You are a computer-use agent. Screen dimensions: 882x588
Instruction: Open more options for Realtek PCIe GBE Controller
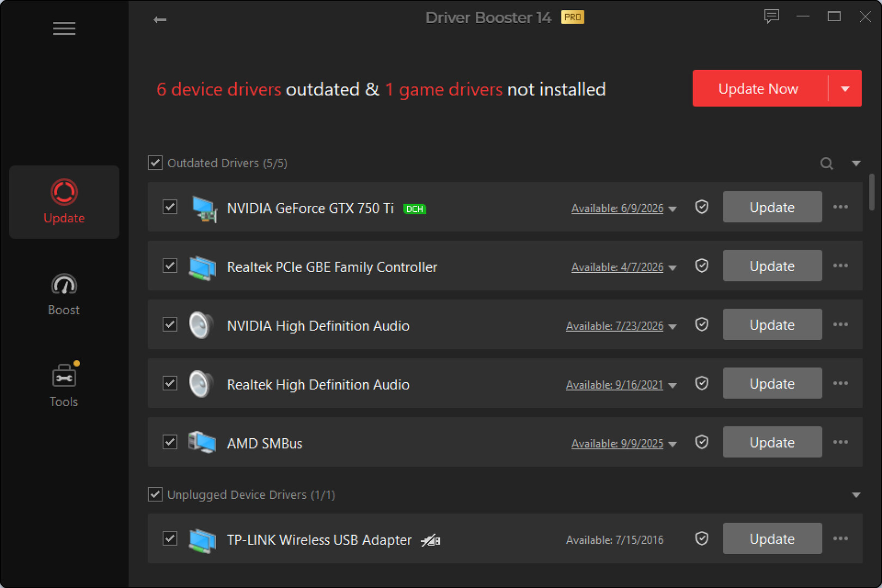pyautogui.click(x=841, y=266)
